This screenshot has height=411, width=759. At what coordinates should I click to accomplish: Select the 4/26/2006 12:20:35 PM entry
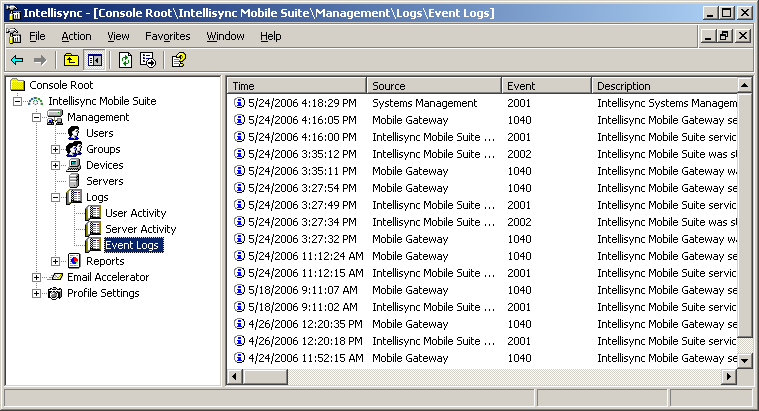(305, 324)
